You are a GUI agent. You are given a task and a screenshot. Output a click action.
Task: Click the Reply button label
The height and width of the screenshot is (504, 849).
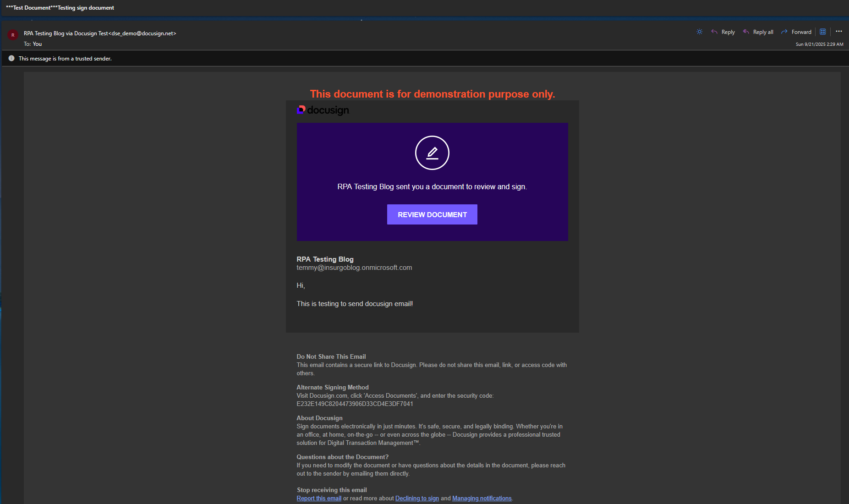point(728,32)
